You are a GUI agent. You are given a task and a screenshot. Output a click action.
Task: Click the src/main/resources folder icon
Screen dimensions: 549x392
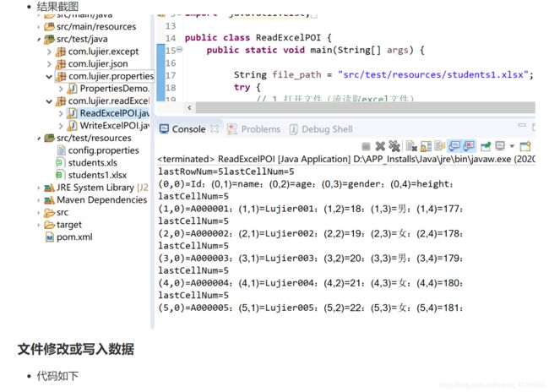pyautogui.click(x=49, y=27)
